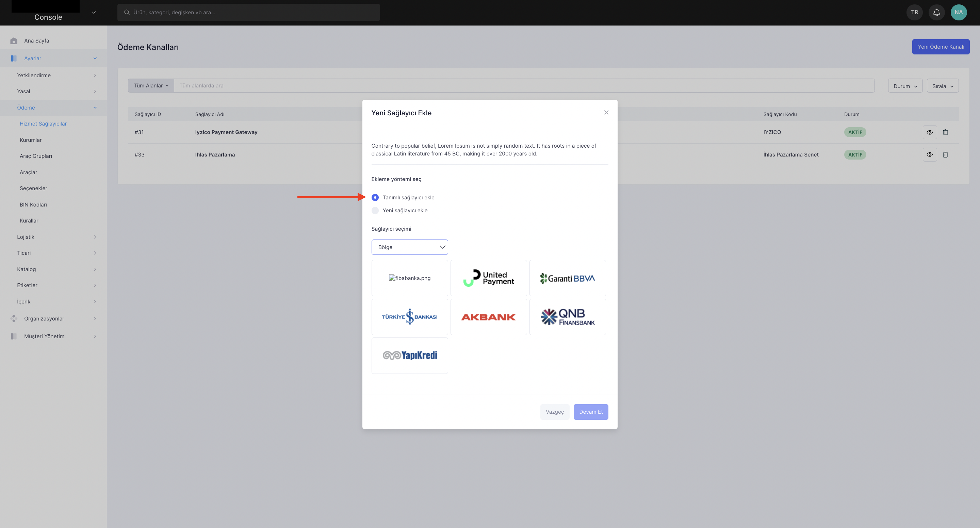980x528 pixels.
Task: Select the Garanti BBVA provider card
Action: pos(567,278)
